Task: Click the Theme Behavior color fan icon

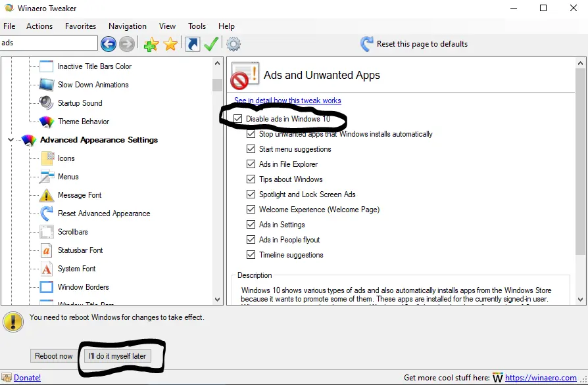Action: 46,122
